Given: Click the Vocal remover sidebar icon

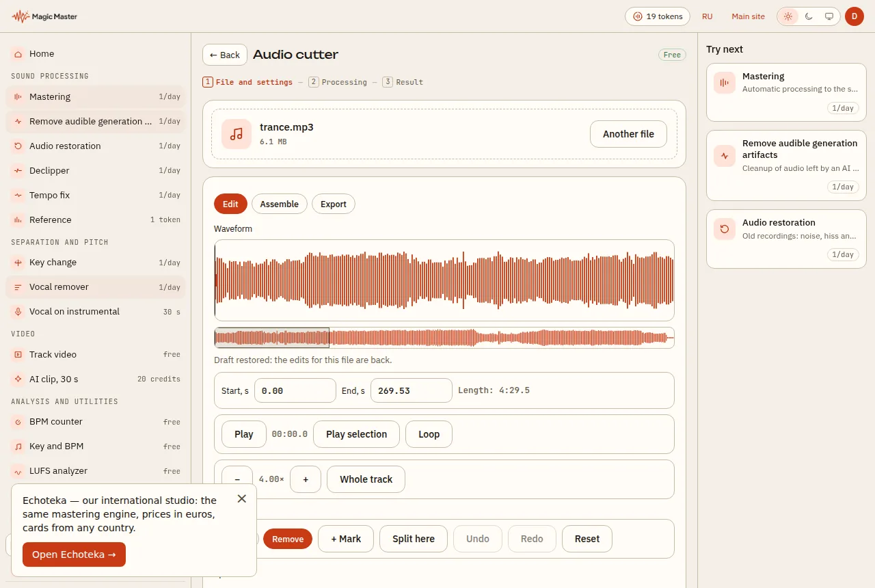Looking at the screenshot, I should [x=18, y=287].
